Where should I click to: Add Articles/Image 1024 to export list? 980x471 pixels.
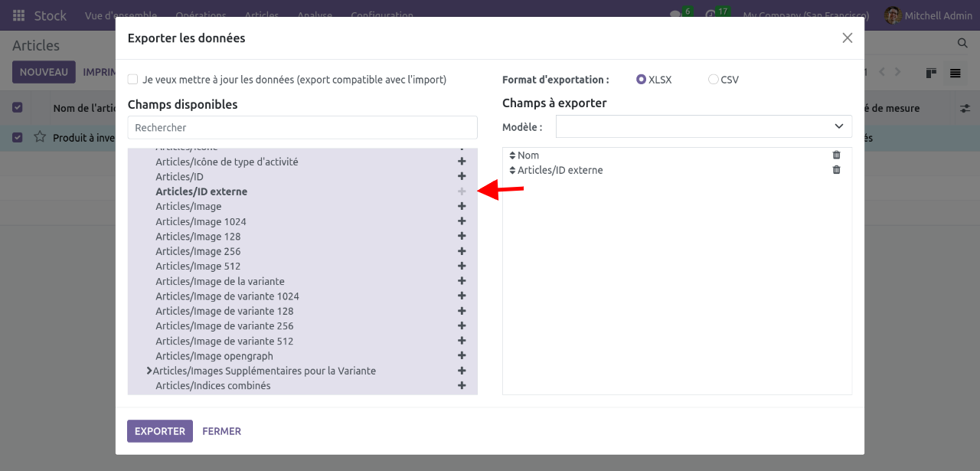pos(462,221)
